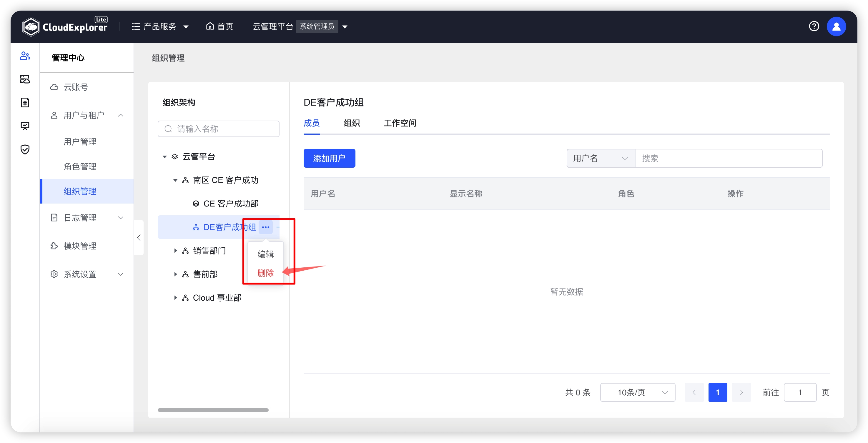
Task: Choose 编辑 in the popup menu
Action: (265, 254)
